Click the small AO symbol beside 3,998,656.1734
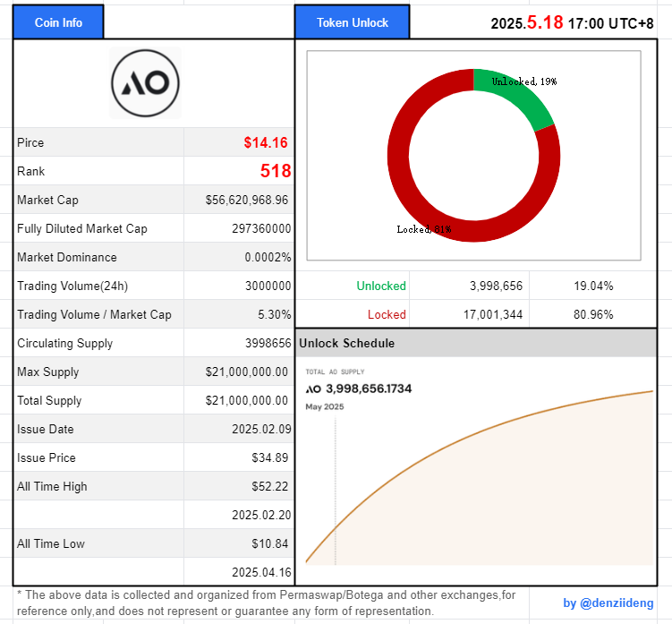The image size is (672, 624). pyautogui.click(x=313, y=389)
